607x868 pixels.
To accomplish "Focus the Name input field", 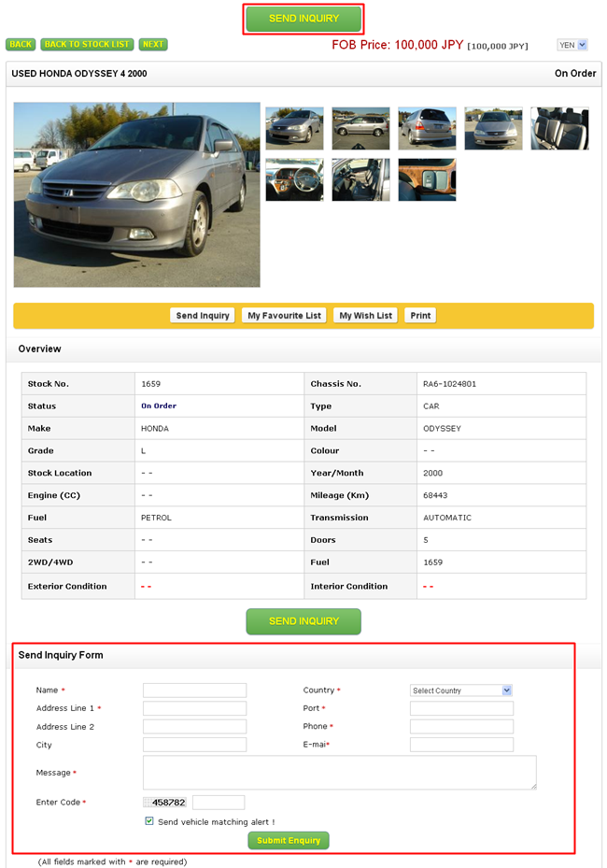I will point(195,690).
